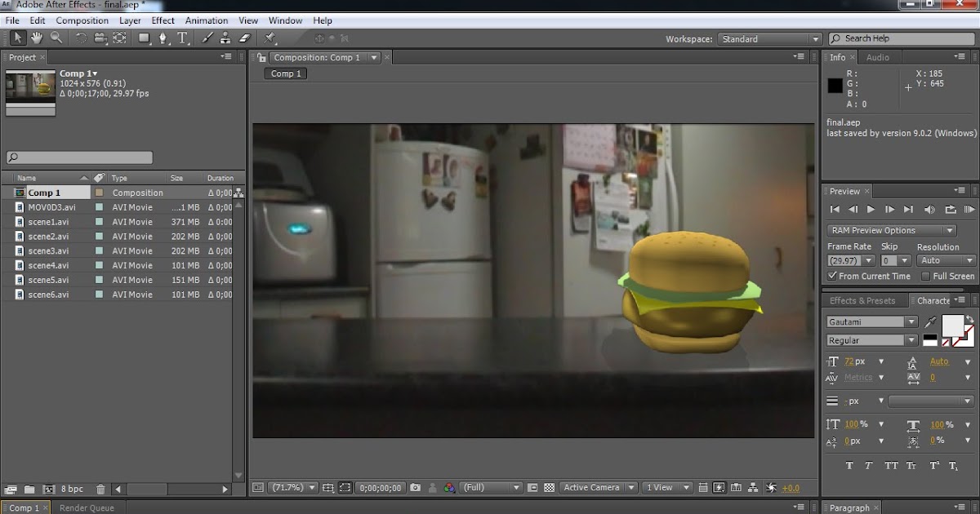Toggle the All Caps button

(891, 466)
